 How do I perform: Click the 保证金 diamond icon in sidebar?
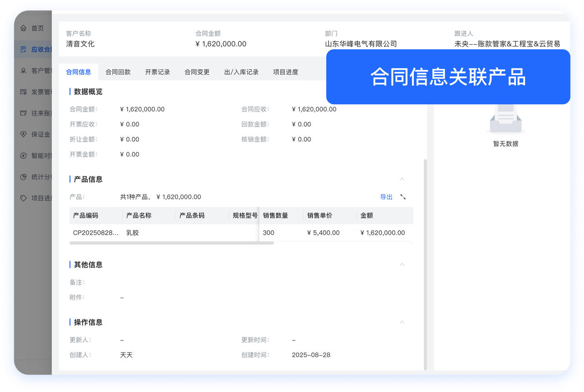tap(24, 134)
